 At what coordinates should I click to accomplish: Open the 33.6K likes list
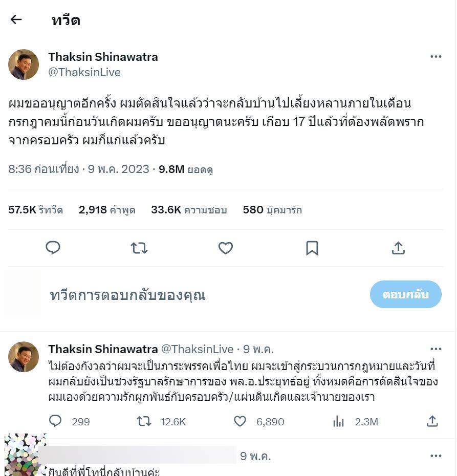coord(188,210)
